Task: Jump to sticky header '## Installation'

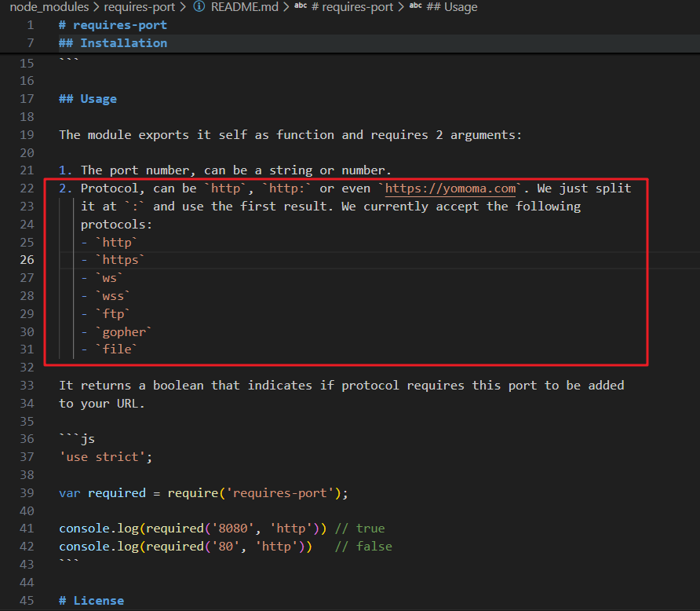Action: click(112, 43)
